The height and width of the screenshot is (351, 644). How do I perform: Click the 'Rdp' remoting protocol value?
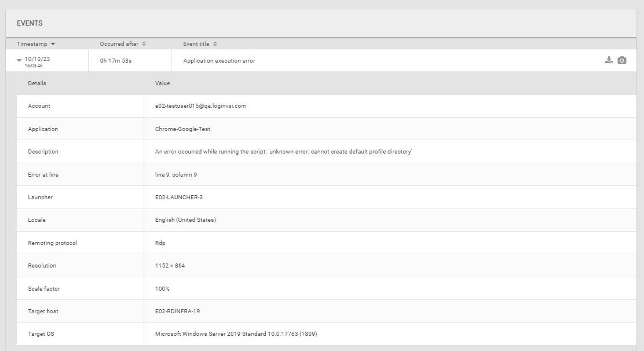160,243
